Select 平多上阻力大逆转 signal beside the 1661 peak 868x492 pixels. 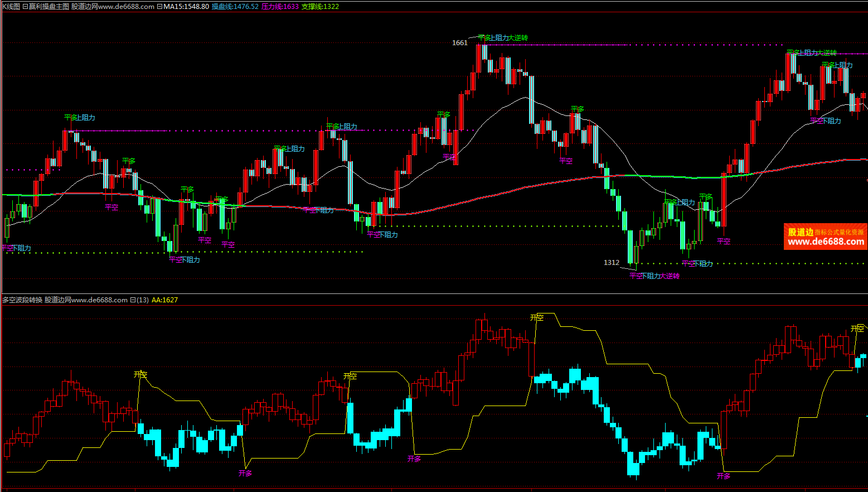click(x=503, y=38)
